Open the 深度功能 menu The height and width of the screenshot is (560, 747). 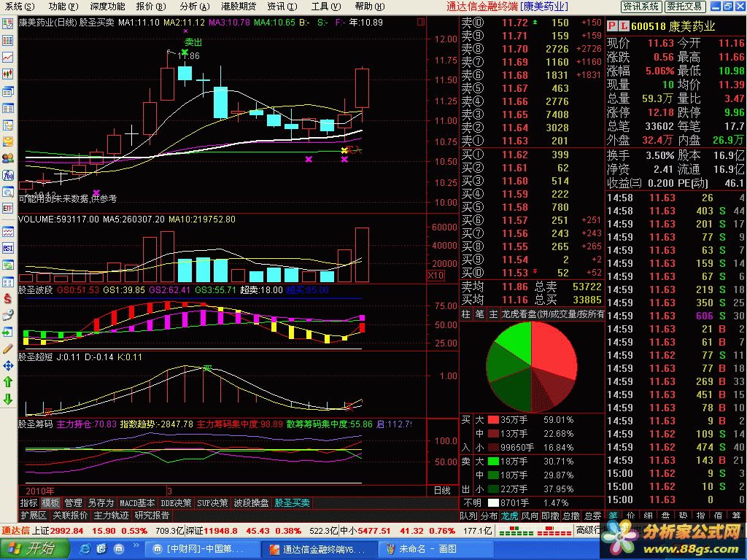tap(107, 6)
